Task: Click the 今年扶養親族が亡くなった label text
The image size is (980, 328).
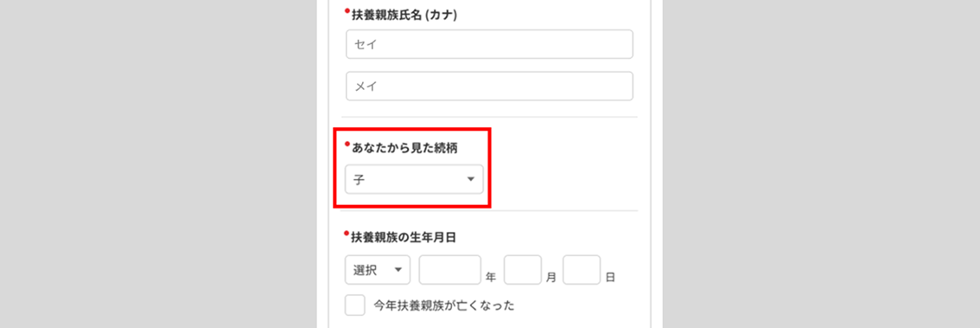Action: pyautogui.click(x=443, y=305)
